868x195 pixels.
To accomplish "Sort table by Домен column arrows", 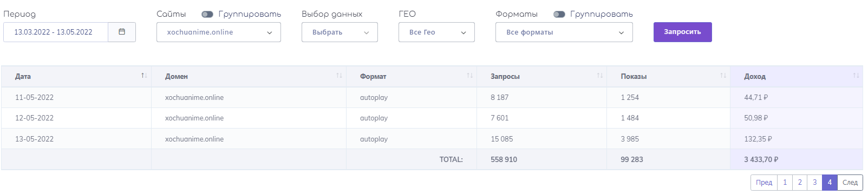I will [x=339, y=76].
